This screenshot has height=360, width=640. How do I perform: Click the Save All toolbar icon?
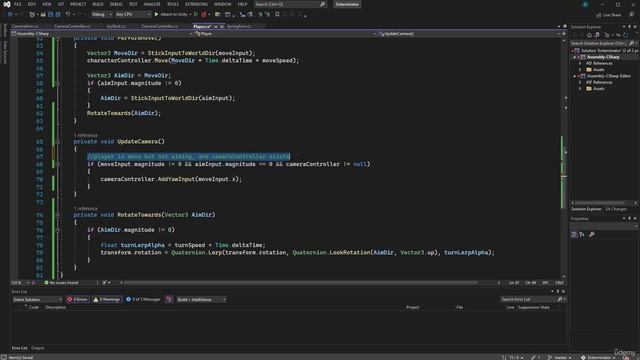click(58, 14)
